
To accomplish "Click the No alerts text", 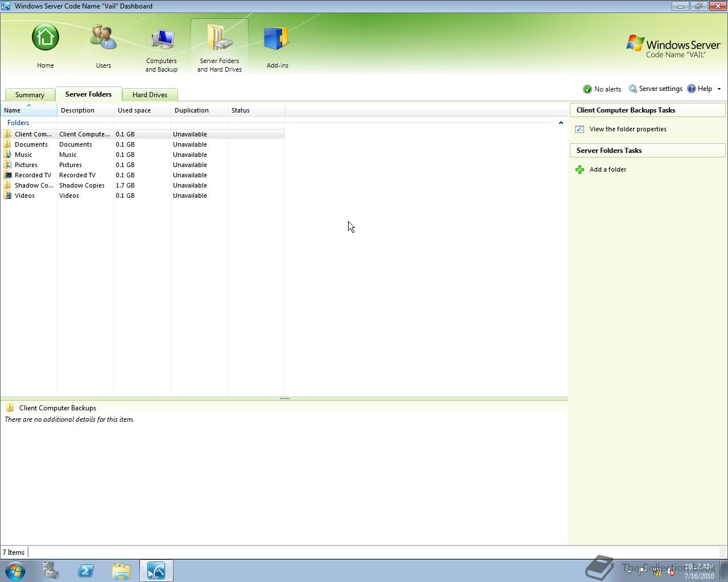I will click(x=607, y=89).
